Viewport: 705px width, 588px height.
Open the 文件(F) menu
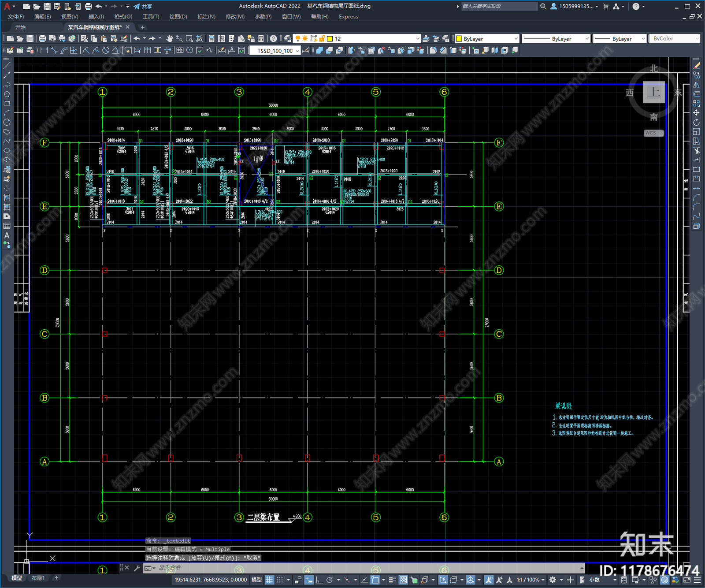click(x=15, y=17)
